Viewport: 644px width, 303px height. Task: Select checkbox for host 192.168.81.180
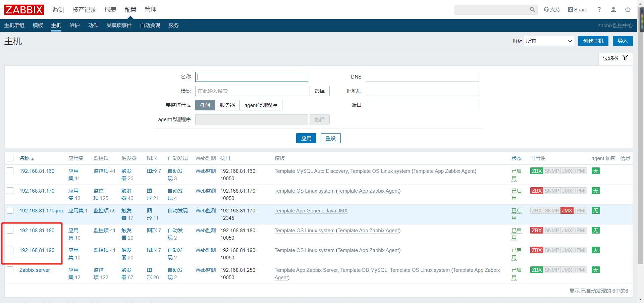click(x=10, y=230)
